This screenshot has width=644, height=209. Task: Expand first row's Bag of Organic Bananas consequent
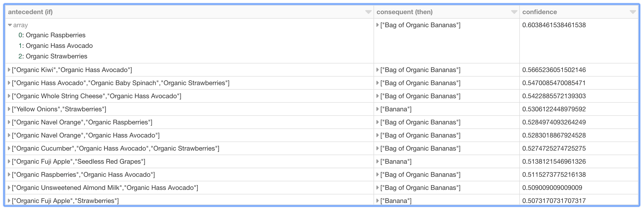(x=377, y=25)
